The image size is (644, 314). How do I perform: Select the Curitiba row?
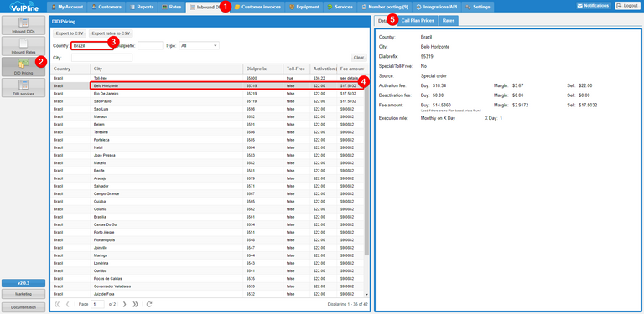[207, 271]
